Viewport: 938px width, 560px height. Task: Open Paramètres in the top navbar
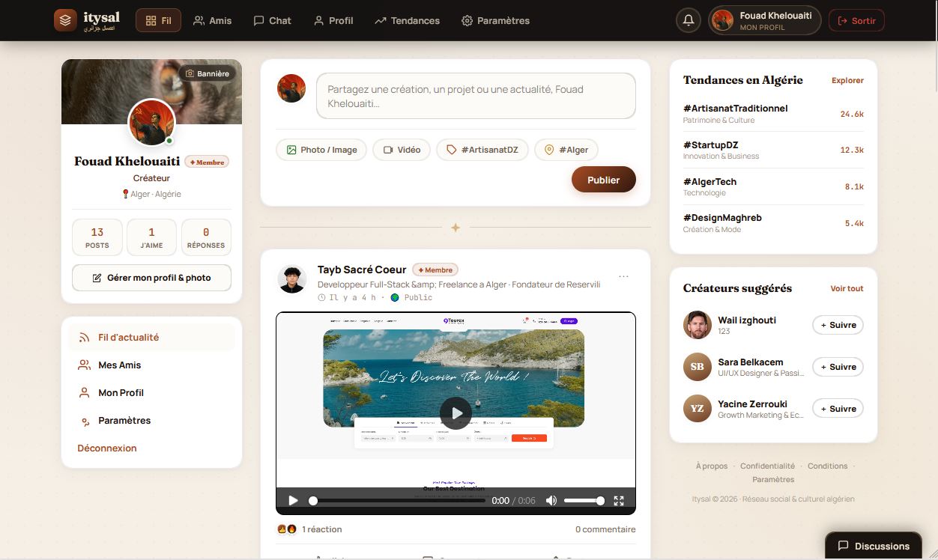point(495,20)
